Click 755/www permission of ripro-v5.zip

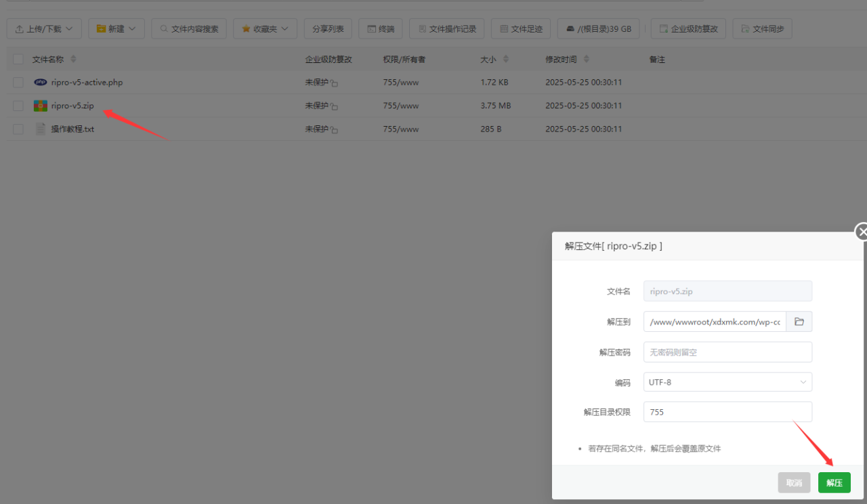pos(401,106)
